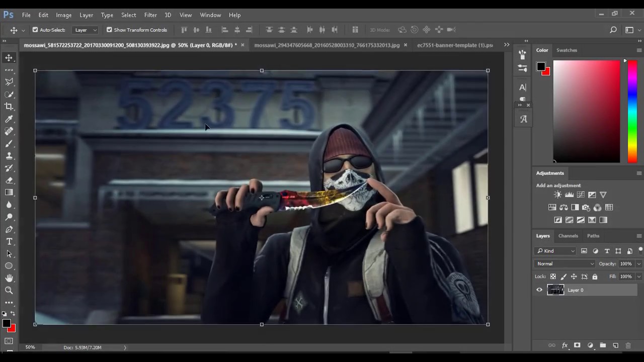Create a new layer group

click(603, 345)
